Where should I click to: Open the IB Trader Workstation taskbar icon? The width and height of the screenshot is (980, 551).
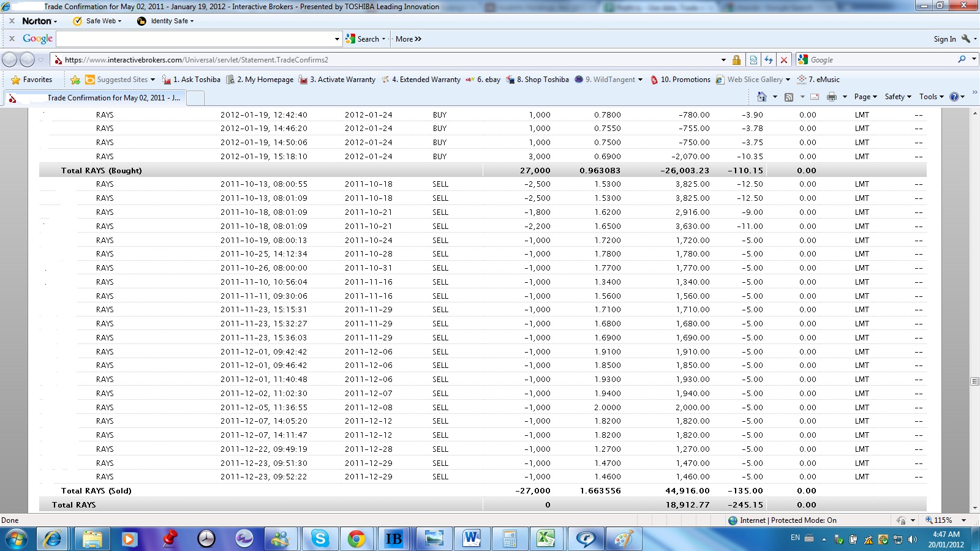[394, 539]
